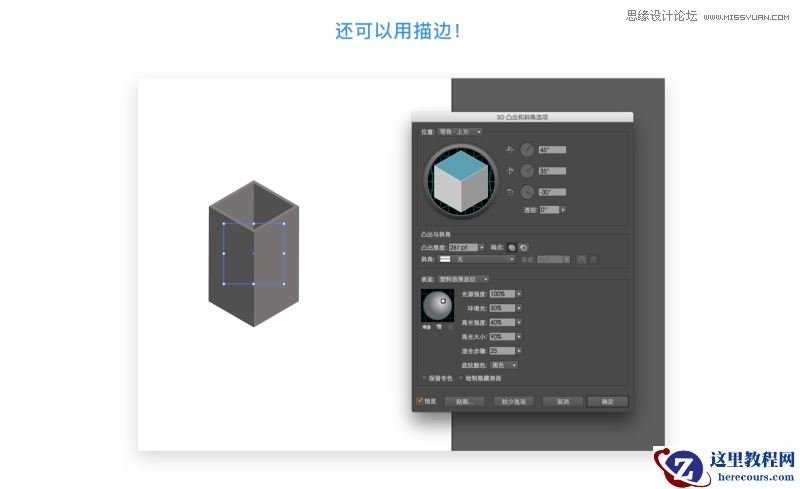Click the Highlight Intensity 60% field
800x489 pixels.
pyautogui.click(x=503, y=323)
